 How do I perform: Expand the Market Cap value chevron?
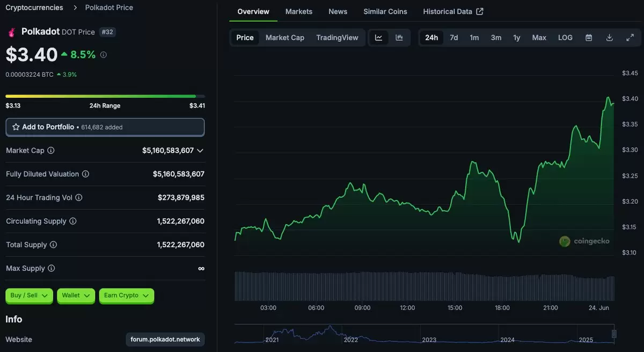click(x=200, y=150)
